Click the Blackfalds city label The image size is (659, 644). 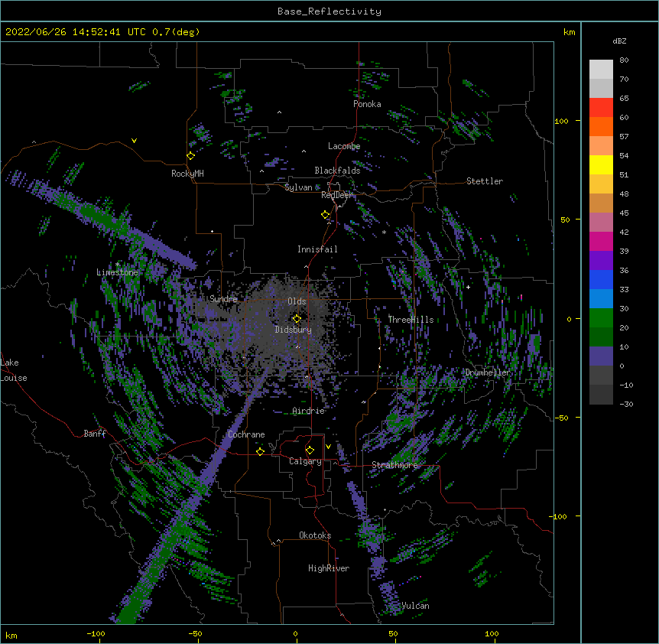(x=337, y=171)
